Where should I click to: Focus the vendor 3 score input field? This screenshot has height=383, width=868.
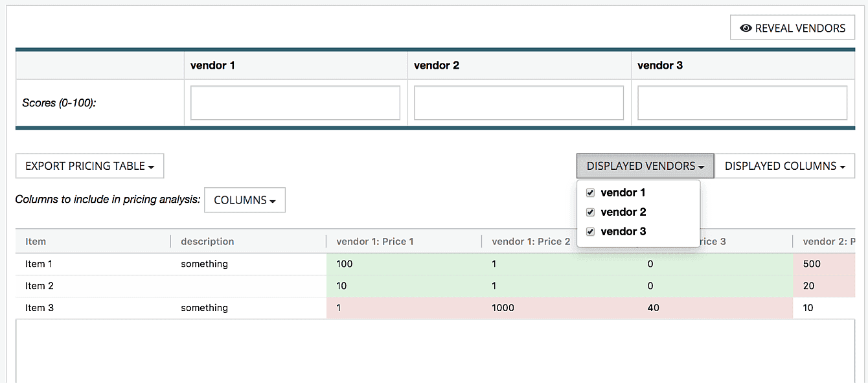(x=742, y=103)
